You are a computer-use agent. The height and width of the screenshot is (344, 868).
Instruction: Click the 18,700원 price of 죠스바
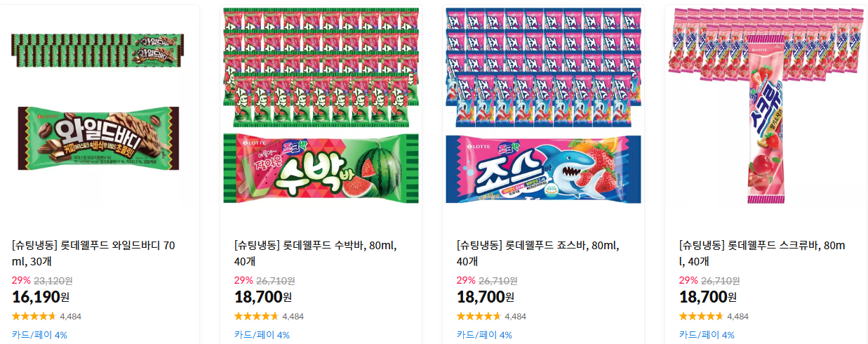pyautogui.click(x=486, y=297)
